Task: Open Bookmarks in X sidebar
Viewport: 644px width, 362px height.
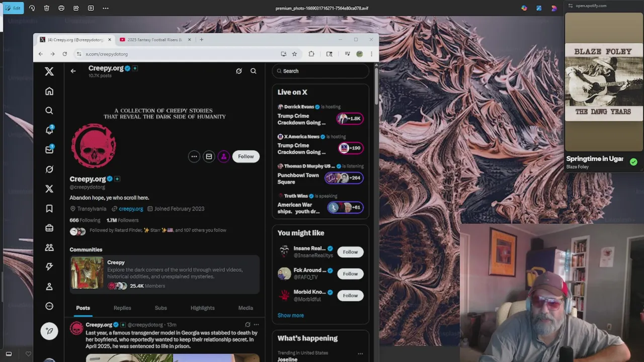Action: click(x=49, y=208)
